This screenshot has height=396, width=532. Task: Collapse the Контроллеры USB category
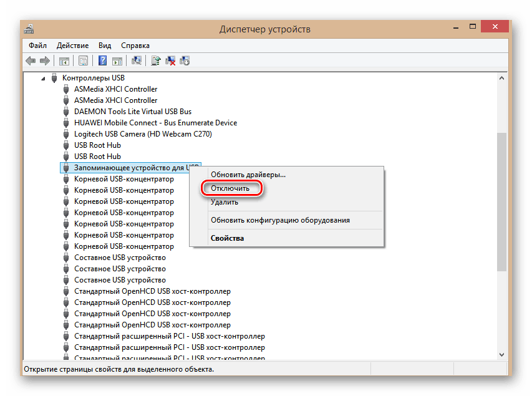pos(43,79)
